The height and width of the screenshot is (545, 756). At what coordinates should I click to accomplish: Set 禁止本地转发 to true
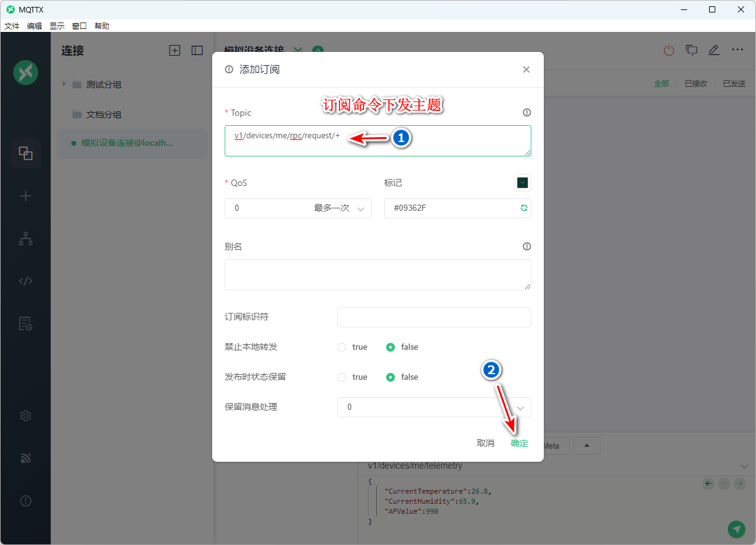342,347
